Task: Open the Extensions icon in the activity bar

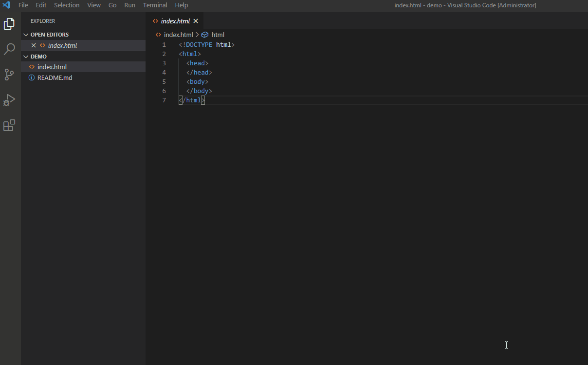Action: coord(9,125)
